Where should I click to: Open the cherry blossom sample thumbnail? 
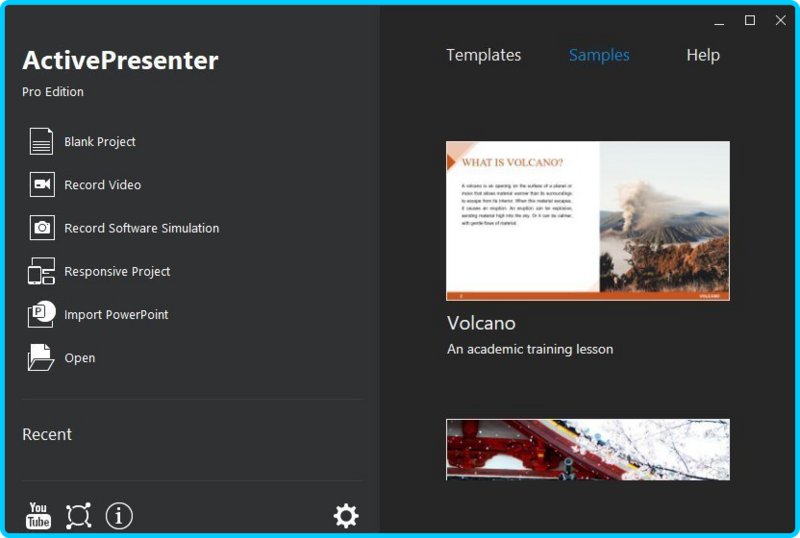coord(588,450)
